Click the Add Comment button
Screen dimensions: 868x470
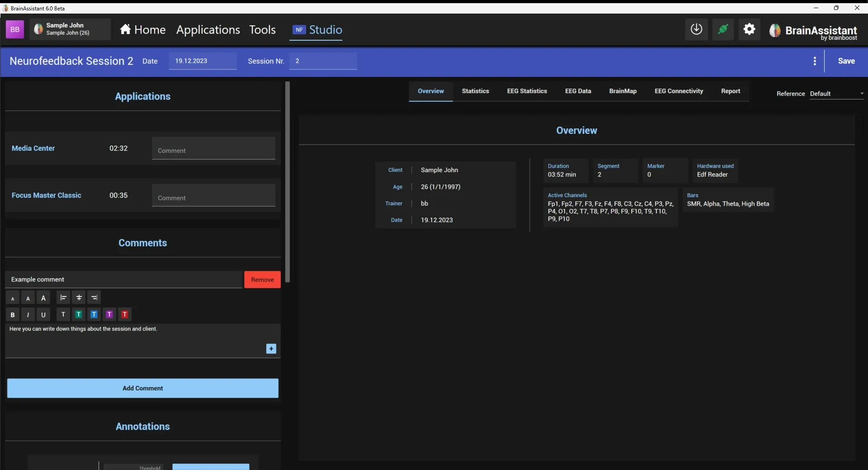point(143,388)
